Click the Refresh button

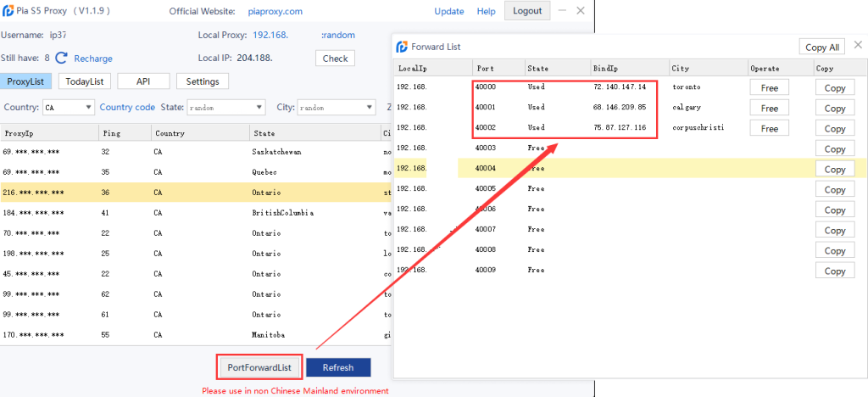coord(338,367)
